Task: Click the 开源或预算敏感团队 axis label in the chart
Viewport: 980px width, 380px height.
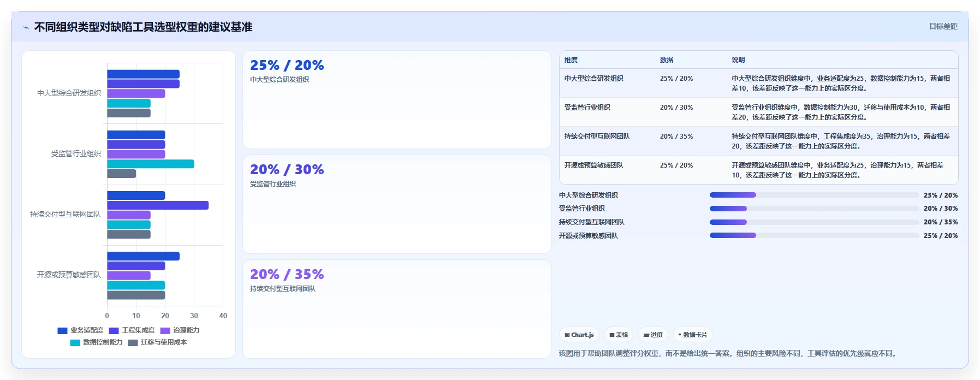Action: pos(69,275)
